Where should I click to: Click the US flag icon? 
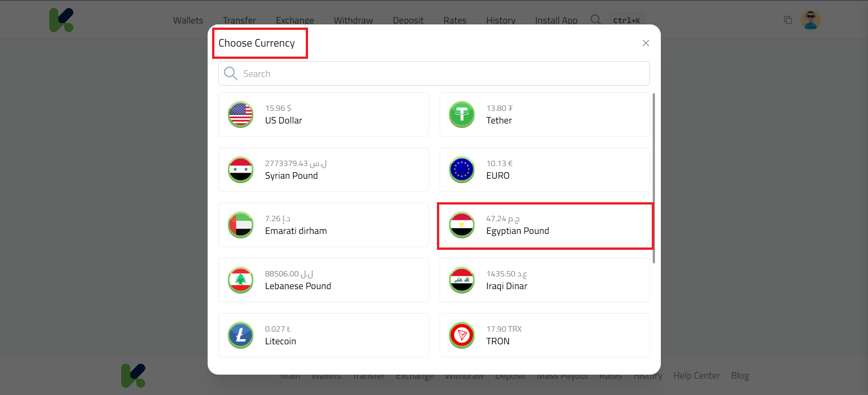click(241, 114)
